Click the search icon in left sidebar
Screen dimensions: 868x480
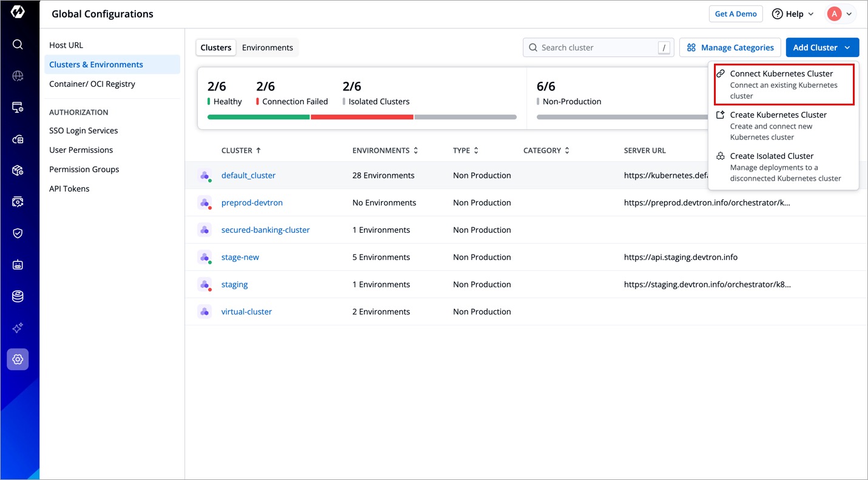click(18, 44)
